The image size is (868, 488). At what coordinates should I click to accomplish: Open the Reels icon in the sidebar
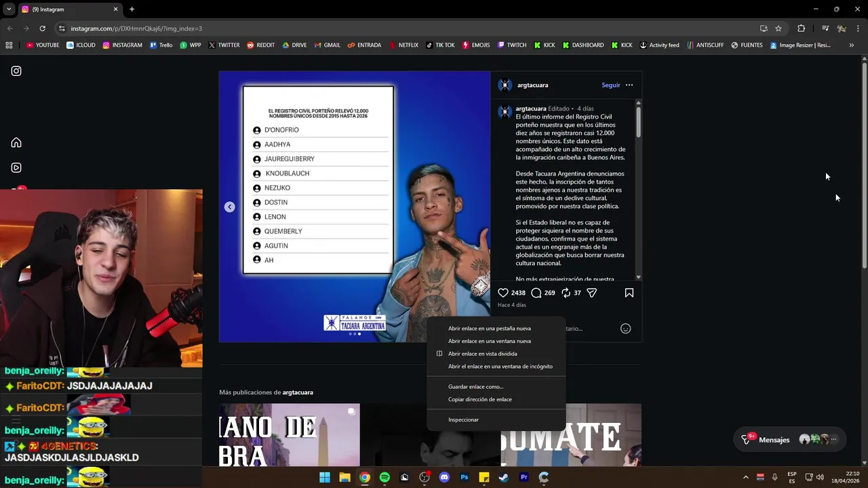pyautogui.click(x=16, y=167)
